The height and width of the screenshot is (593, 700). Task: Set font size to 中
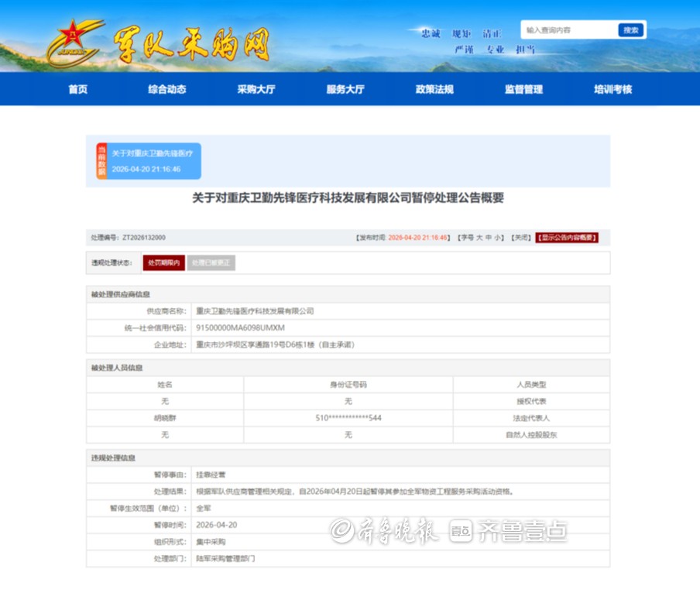pos(489,238)
